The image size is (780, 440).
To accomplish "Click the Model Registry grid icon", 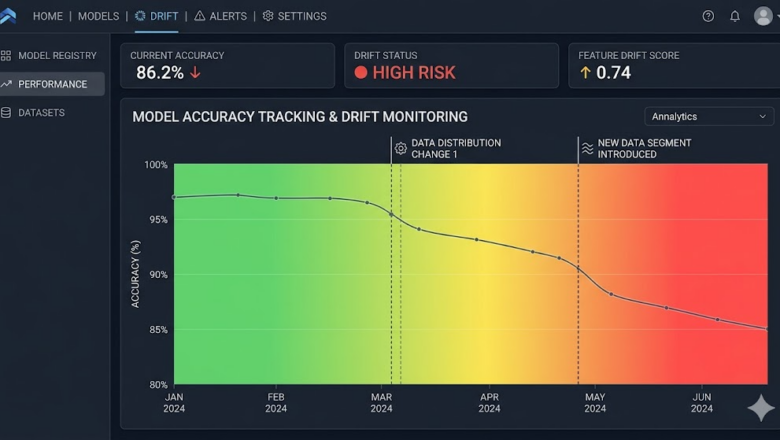I will (6, 56).
